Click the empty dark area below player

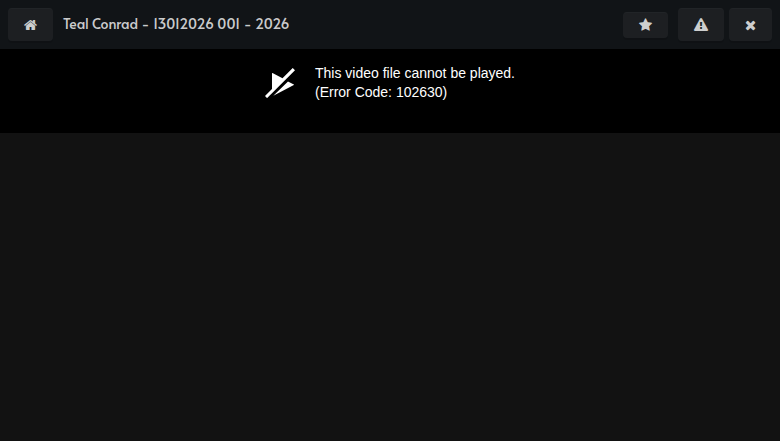tap(390, 287)
